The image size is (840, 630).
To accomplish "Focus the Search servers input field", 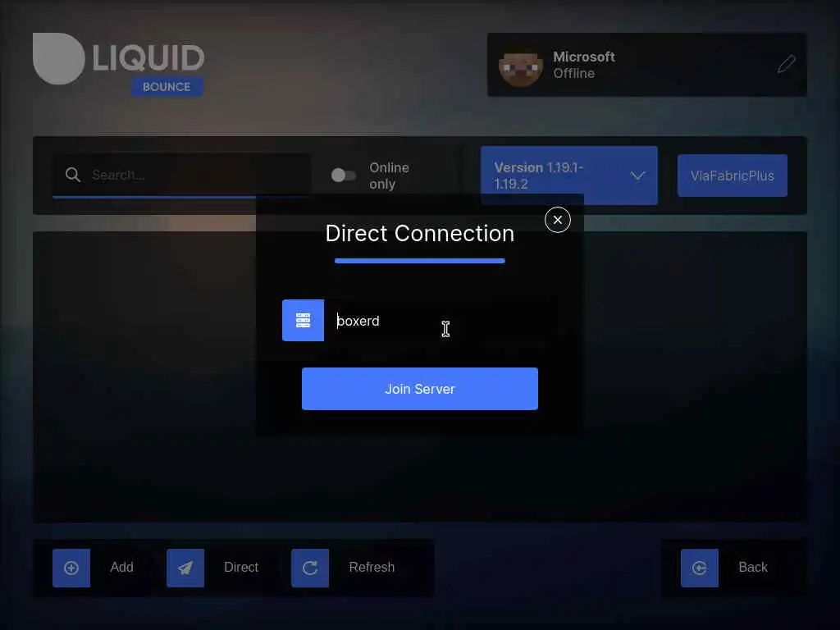I will (181, 176).
